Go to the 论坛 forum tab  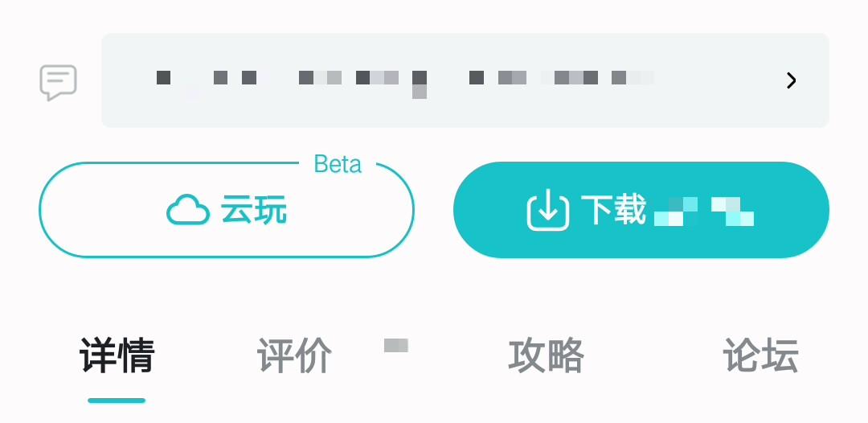(760, 355)
